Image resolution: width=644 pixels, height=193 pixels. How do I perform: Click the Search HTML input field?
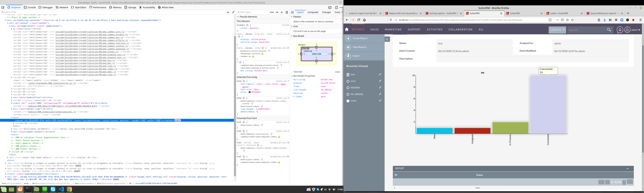(x=113, y=12)
